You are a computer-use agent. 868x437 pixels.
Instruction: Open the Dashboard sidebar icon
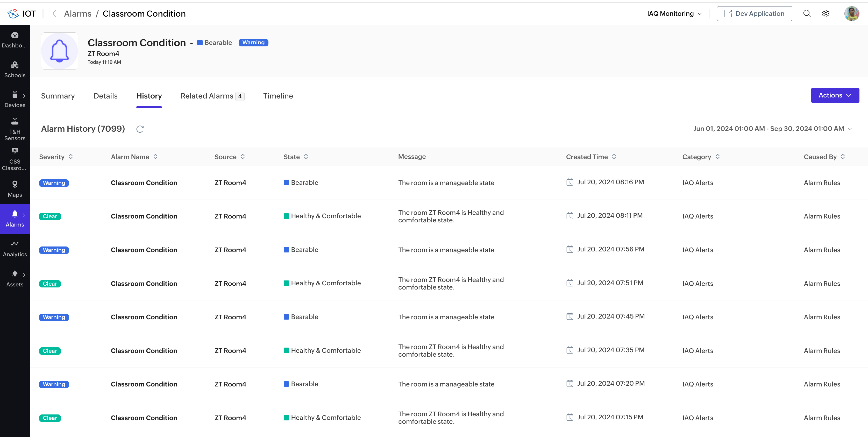click(x=15, y=39)
